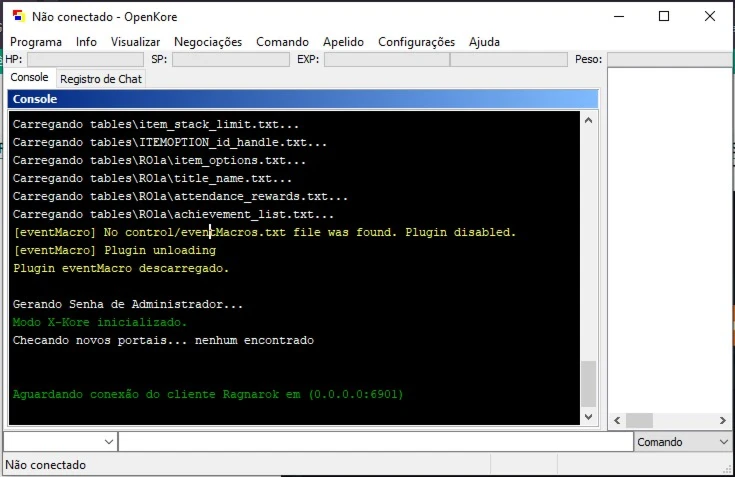The image size is (735, 477).
Task: Click the blue Console panel header
Action: click(x=303, y=99)
